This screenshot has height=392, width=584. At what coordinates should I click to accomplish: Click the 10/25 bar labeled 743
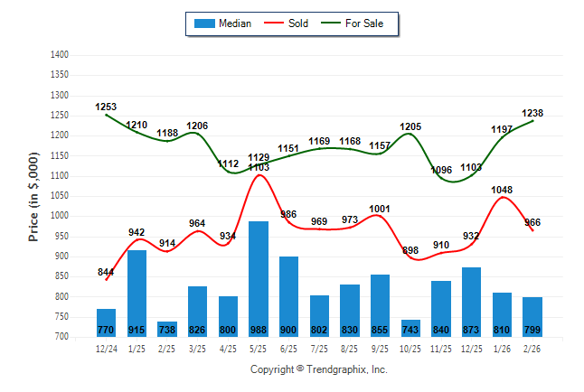412,328
